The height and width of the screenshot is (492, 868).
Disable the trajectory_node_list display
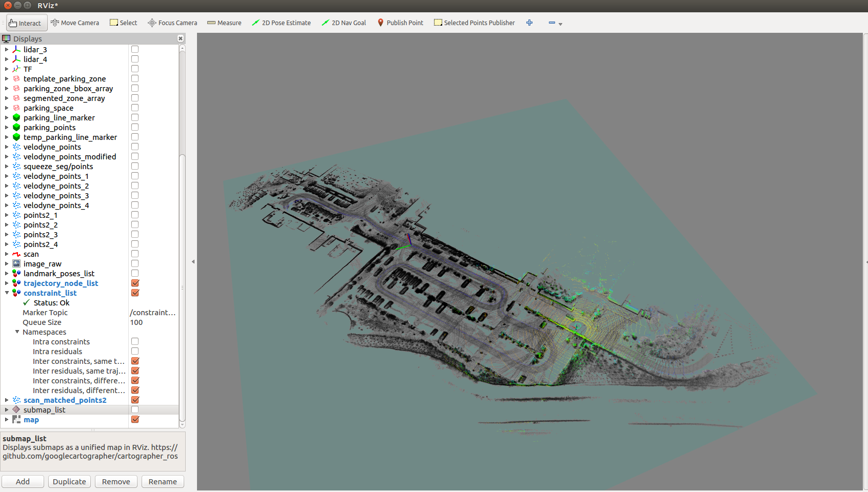pos(135,283)
